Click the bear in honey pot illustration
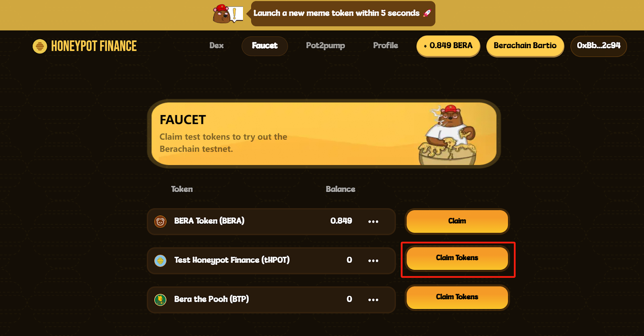Screen dimensions: 644x336 (x=448, y=135)
